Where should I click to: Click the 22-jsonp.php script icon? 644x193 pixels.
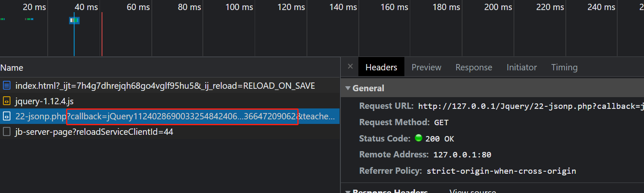(6, 116)
